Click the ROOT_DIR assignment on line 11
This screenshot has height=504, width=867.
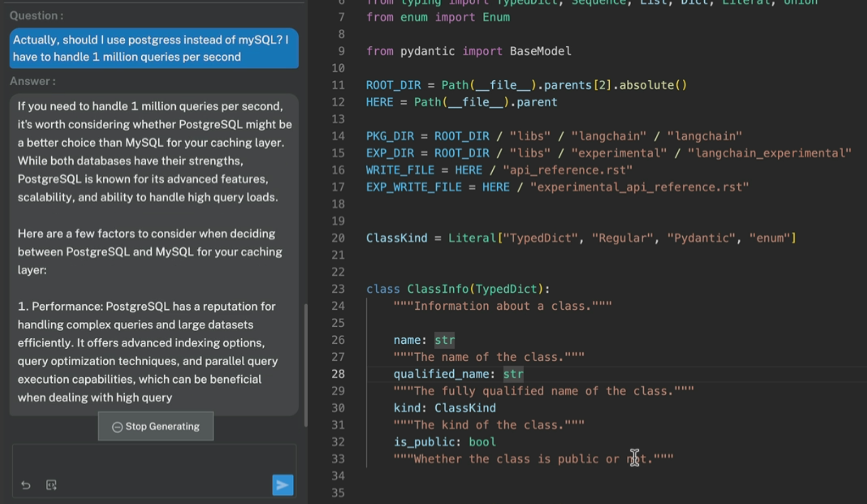[x=526, y=85]
